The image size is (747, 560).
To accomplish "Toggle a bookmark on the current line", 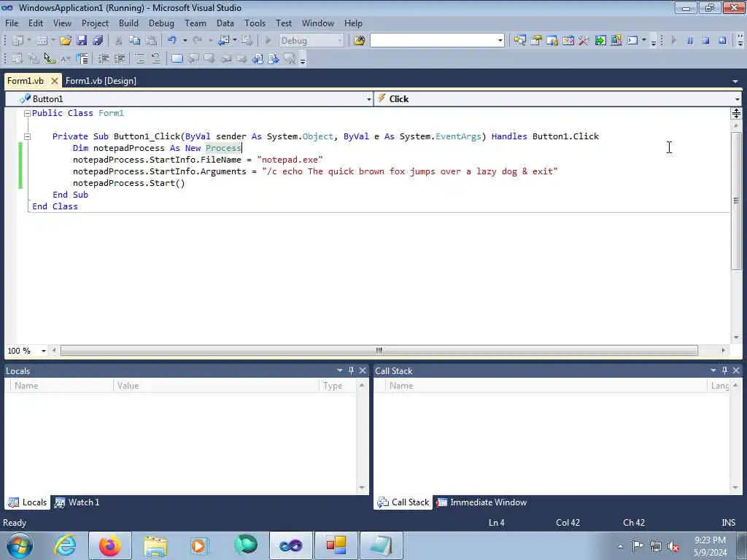I will point(177,58).
